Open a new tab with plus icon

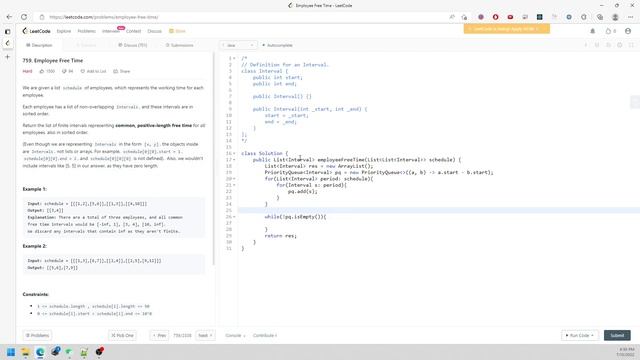click(x=7, y=57)
